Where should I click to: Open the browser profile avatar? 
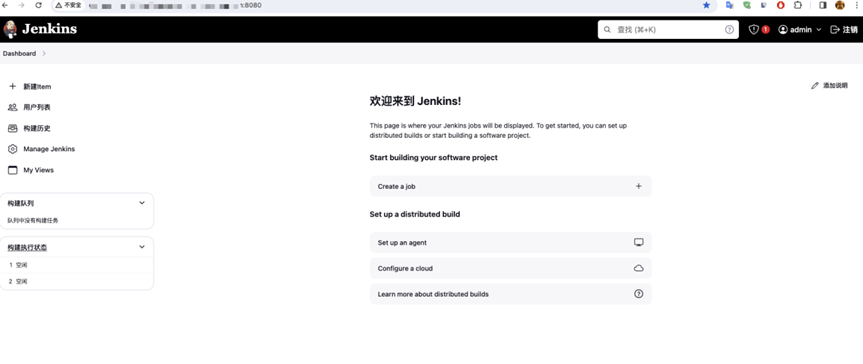coord(839,5)
